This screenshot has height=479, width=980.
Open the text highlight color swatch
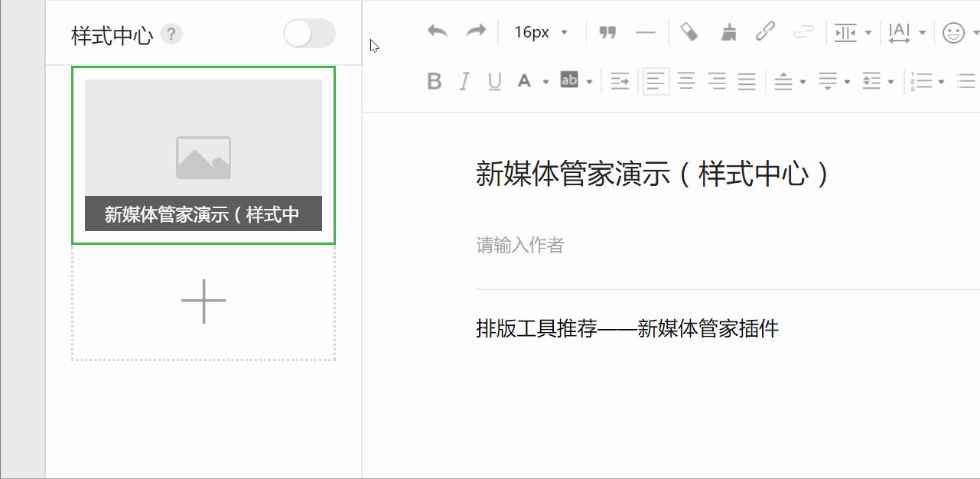tap(568, 80)
